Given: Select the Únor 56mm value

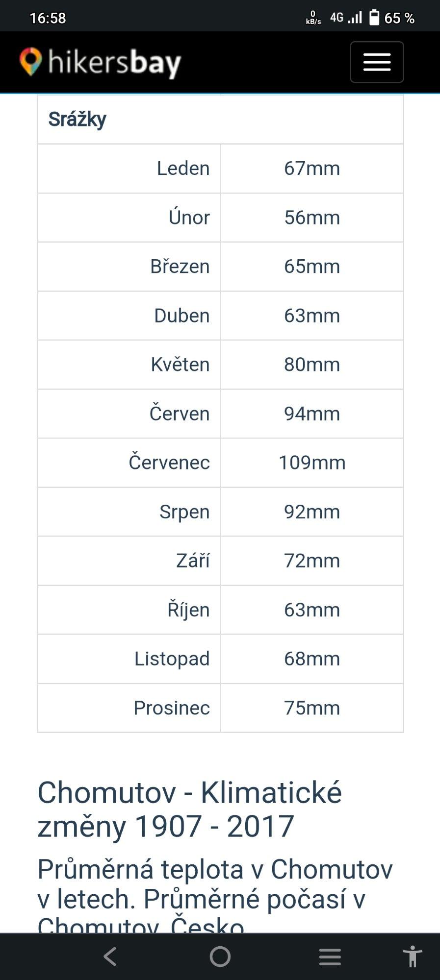Looking at the screenshot, I should click(x=312, y=218).
